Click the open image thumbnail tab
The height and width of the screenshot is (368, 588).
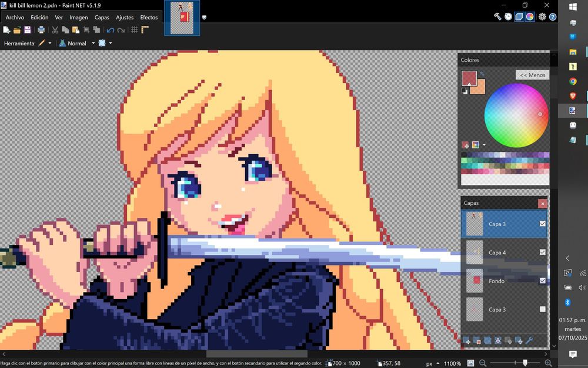pyautogui.click(x=182, y=18)
